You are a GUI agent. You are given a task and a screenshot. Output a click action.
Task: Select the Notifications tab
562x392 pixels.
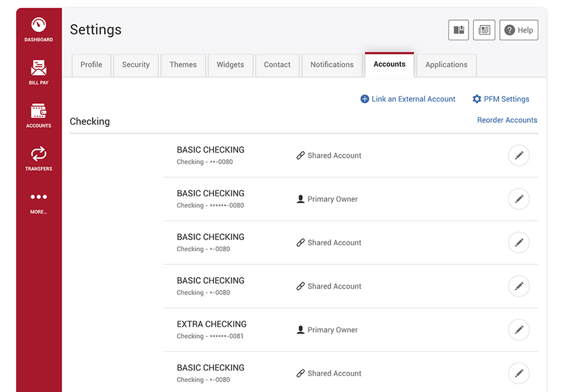332,65
